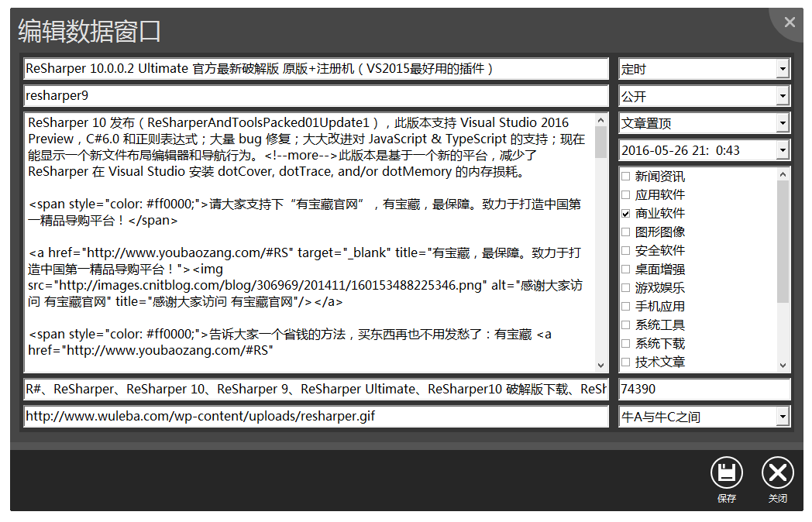Close the dialog with the top-right X
Viewport: 812px width, 522px height.
(790, 22)
